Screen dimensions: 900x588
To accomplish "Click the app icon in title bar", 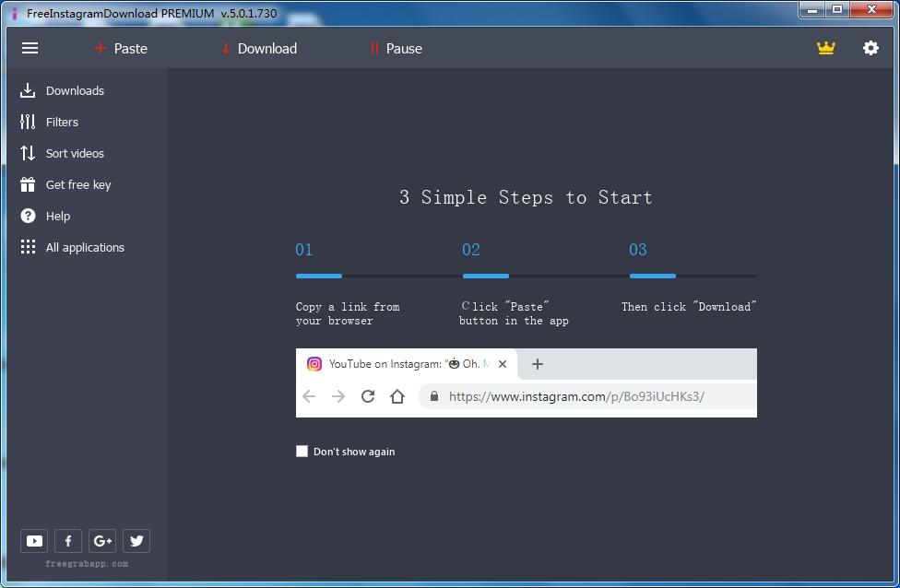I will click(x=15, y=13).
